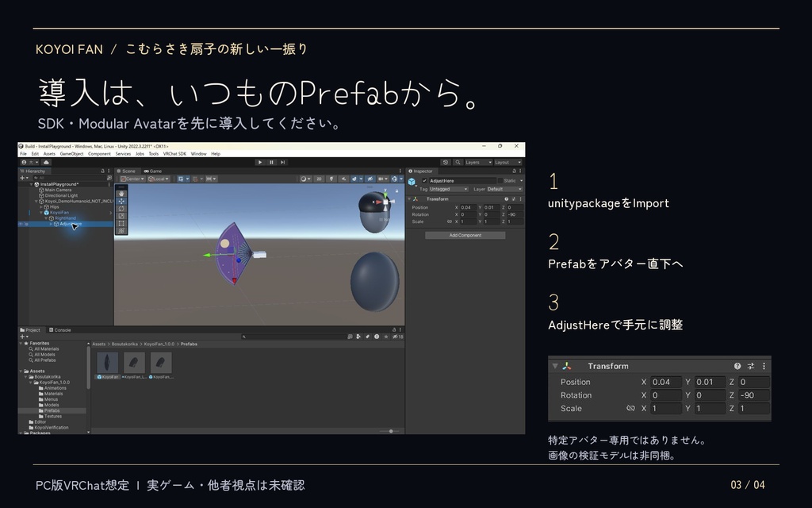Image resolution: width=812 pixels, height=508 pixels.
Task: Click the Y axis of scene orientation gizmo
Action: pyautogui.click(x=385, y=192)
